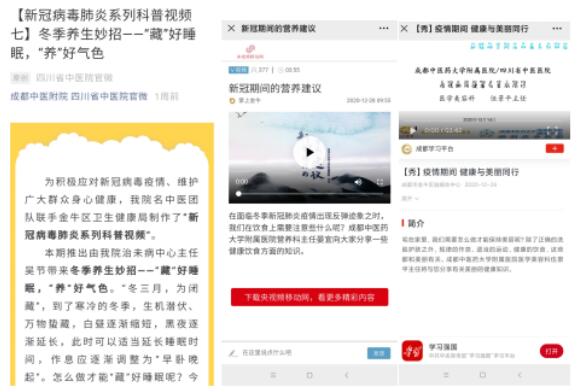Tap Android back icon in right screen

pos(519,375)
